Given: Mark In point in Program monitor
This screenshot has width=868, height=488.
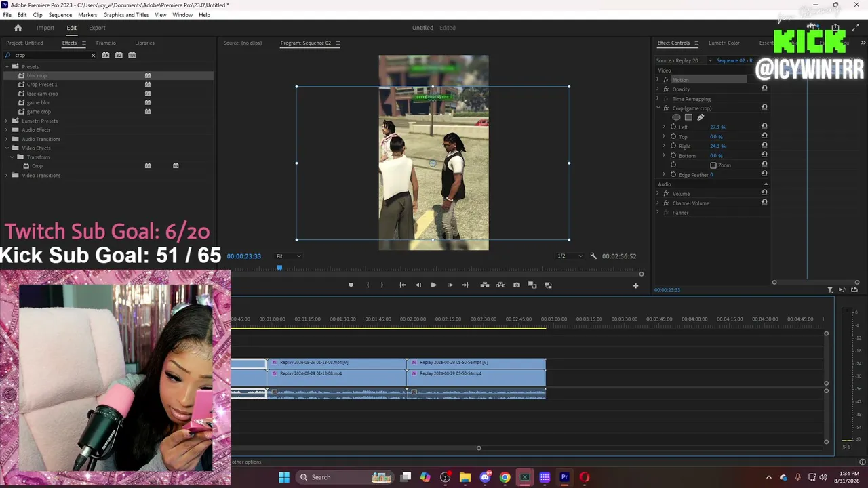Looking at the screenshot, I should click(x=368, y=285).
